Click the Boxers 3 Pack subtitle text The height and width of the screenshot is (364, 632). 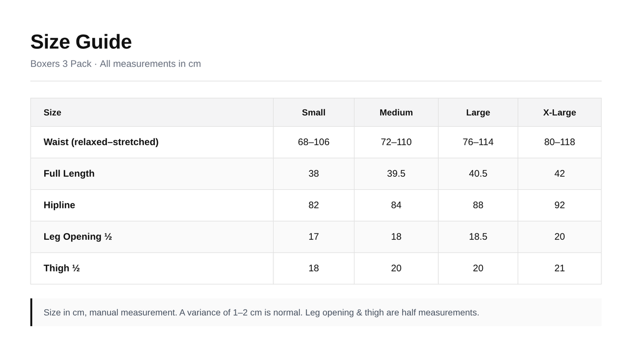point(116,64)
